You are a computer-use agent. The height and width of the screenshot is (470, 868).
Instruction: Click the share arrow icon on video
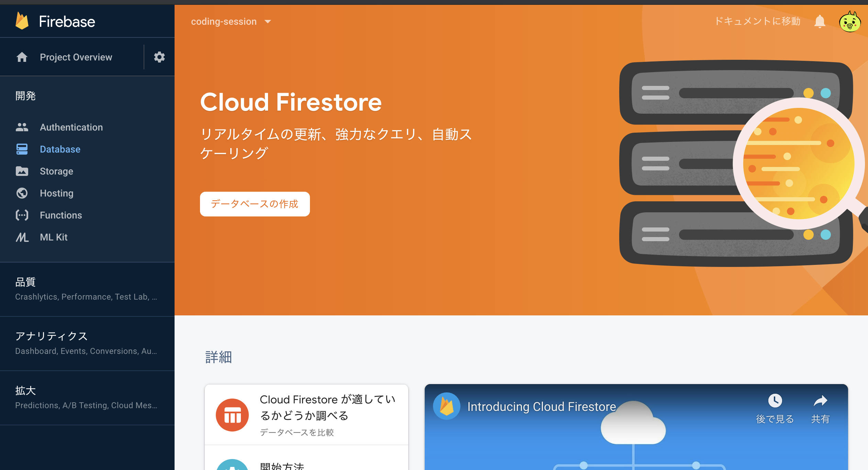point(820,401)
